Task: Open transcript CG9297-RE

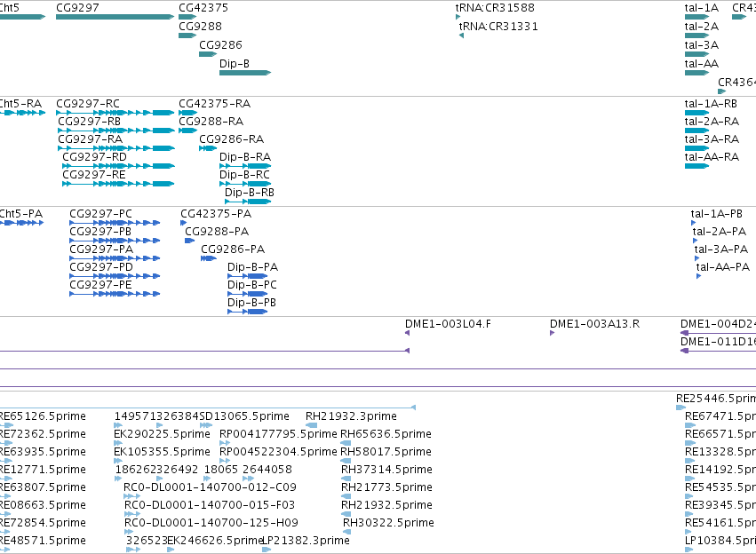Action: tap(118, 184)
